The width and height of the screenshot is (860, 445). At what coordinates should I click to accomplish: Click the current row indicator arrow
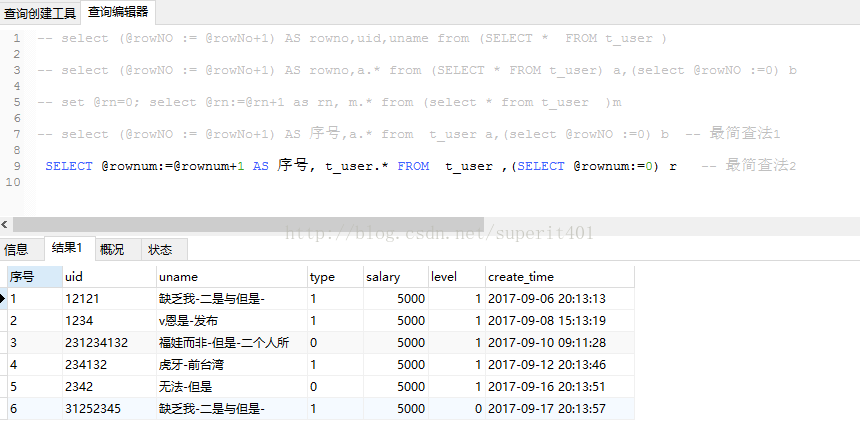(3, 298)
